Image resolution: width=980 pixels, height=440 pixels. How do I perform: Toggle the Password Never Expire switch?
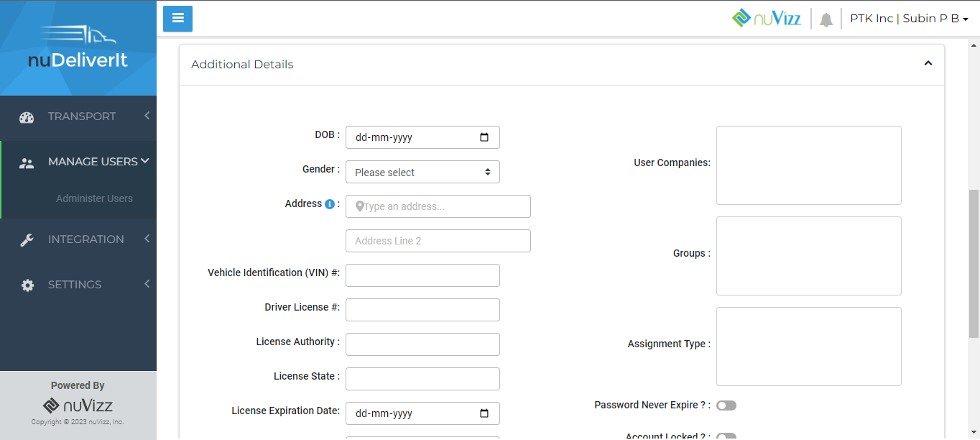[726, 405]
